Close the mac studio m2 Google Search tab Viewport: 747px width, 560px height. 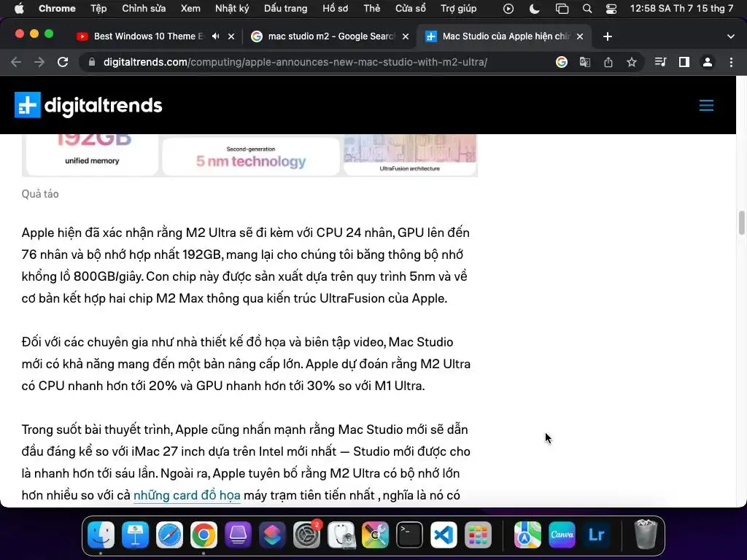tap(406, 36)
